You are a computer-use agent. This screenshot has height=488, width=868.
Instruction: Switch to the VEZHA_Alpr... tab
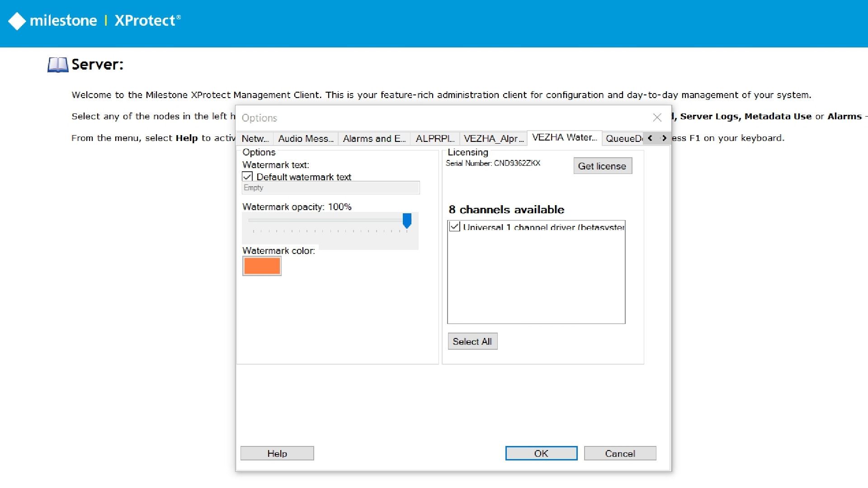tap(494, 138)
